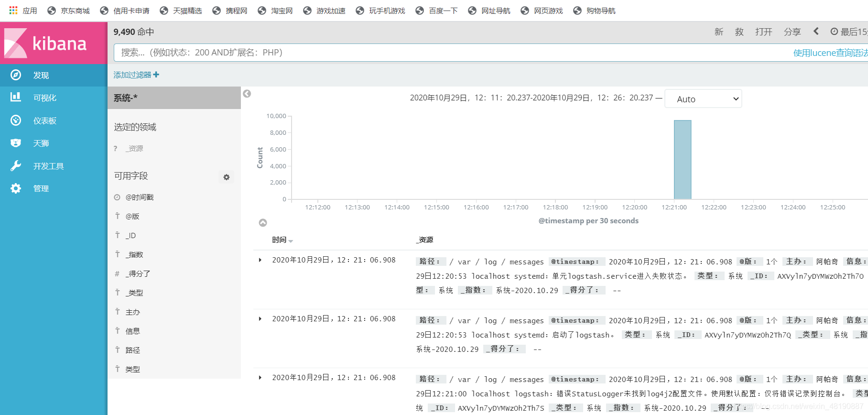Click the 救 (Save) menu item
868x415 pixels.
(x=739, y=32)
